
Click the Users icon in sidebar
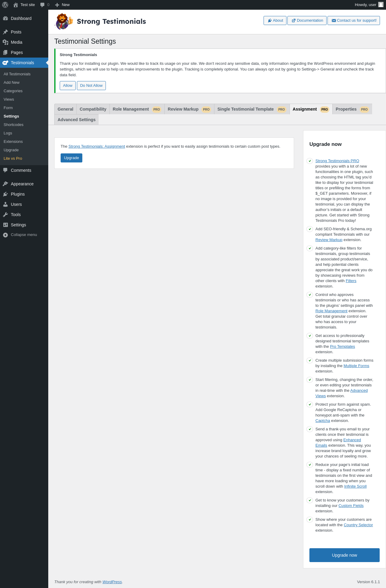(x=5, y=204)
